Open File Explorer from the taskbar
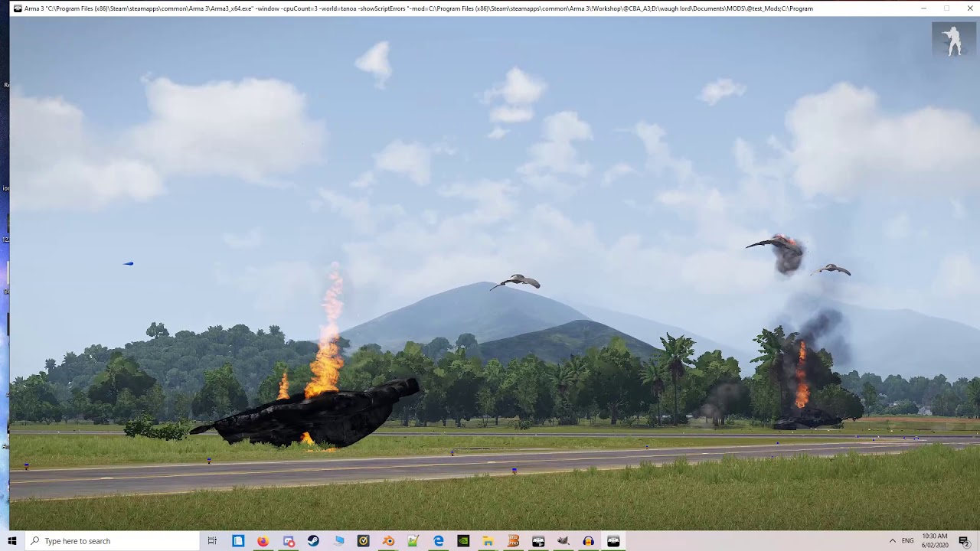This screenshot has width=980, height=551. point(488,541)
